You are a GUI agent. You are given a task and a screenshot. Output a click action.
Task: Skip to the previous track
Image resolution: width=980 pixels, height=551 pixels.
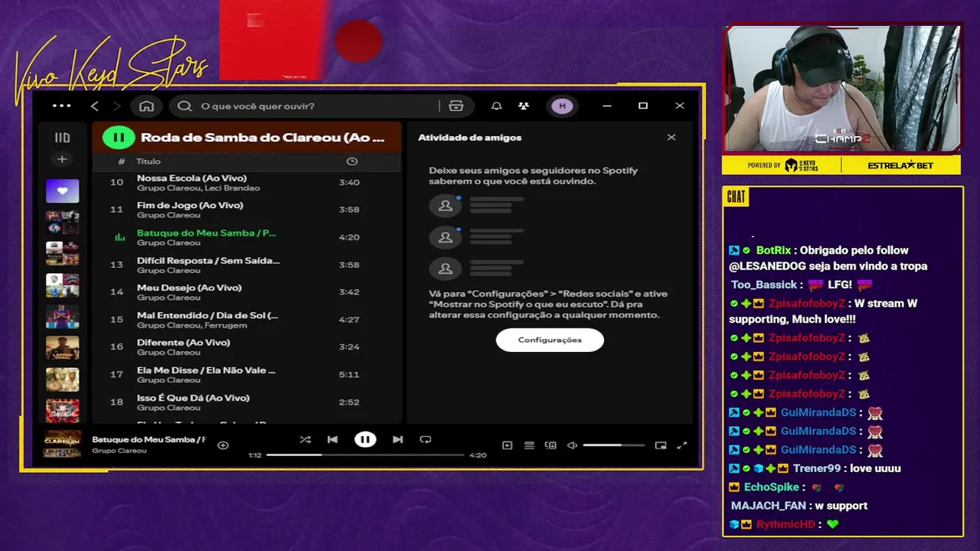(x=332, y=439)
